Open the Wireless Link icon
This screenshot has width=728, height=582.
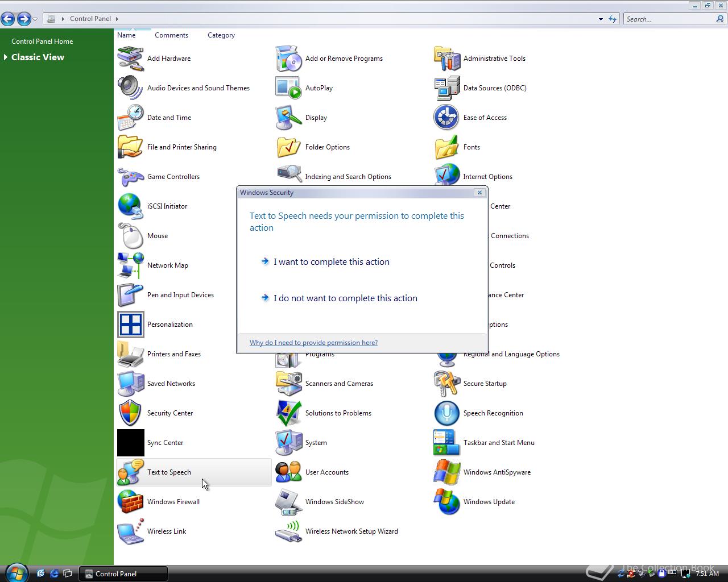pyautogui.click(x=130, y=531)
